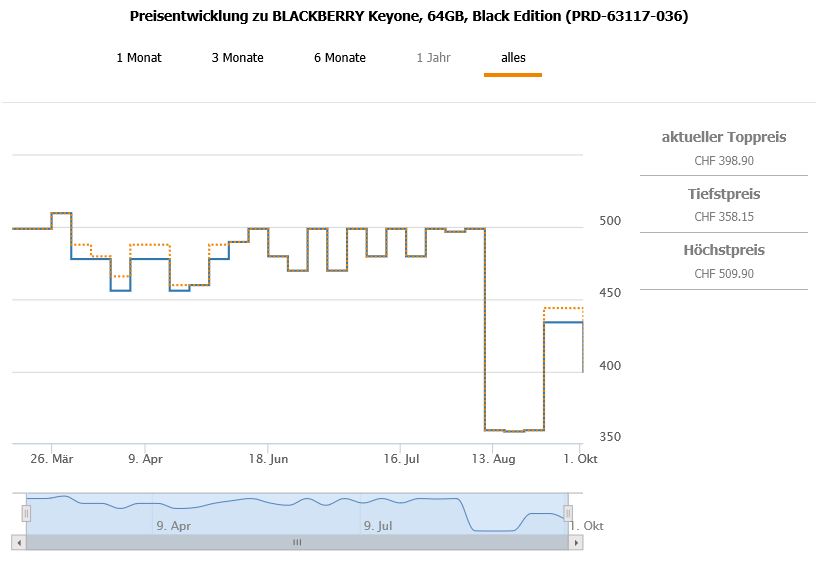Click the CHF 509.90 highest price value
The image size is (818, 566).
tap(724, 273)
